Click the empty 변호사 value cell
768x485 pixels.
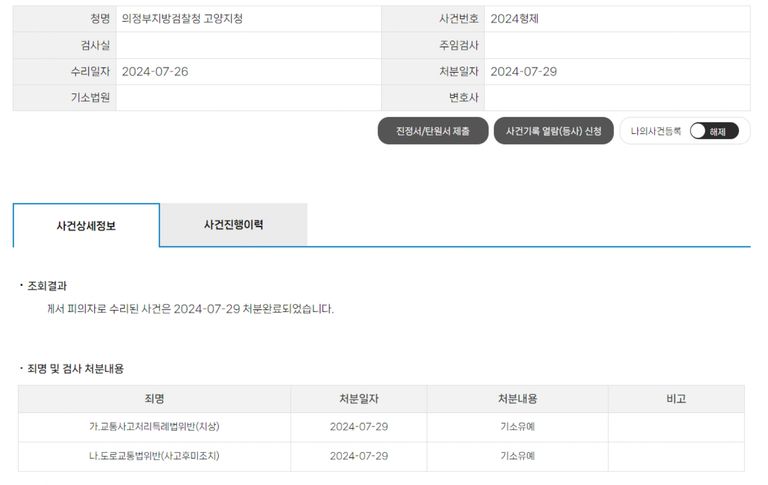[617, 98]
